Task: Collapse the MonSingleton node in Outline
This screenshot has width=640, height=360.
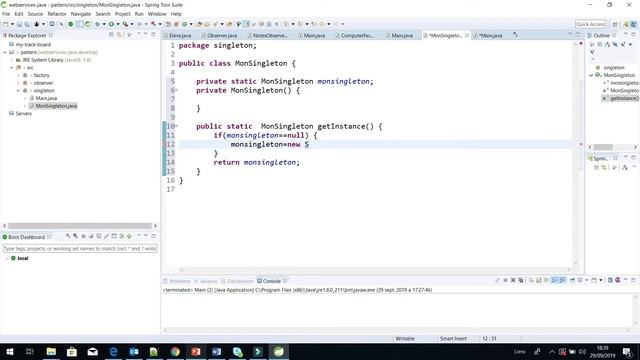Action: tap(591, 75)
